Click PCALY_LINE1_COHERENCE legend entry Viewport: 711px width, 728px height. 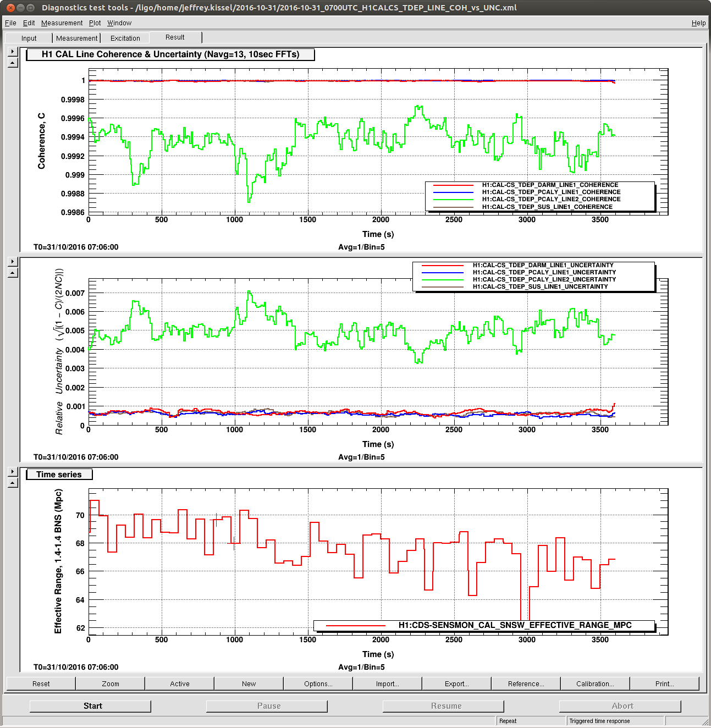pos(551,192)
